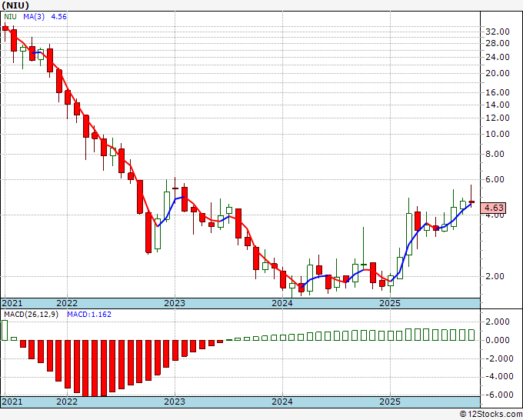Click the 20.00 price axis label

[x=498, y=73]
